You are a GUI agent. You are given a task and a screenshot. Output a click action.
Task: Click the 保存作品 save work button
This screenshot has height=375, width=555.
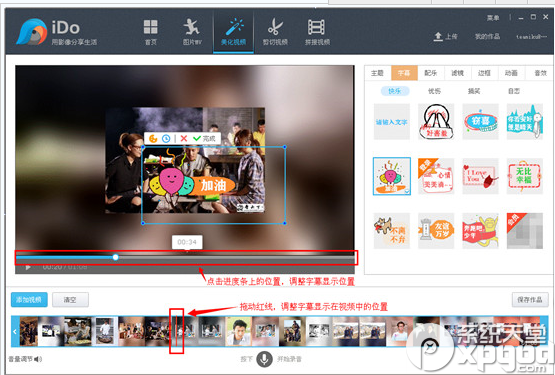pos(530,300)
